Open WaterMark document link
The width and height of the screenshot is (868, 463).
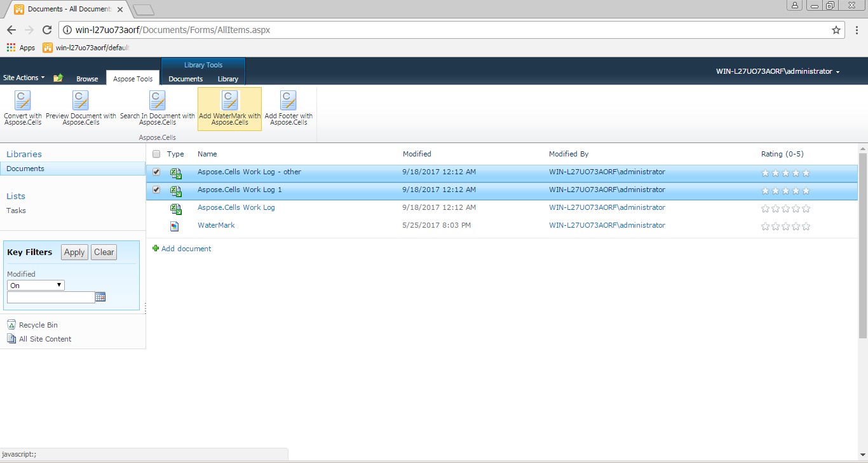(216, 225)
